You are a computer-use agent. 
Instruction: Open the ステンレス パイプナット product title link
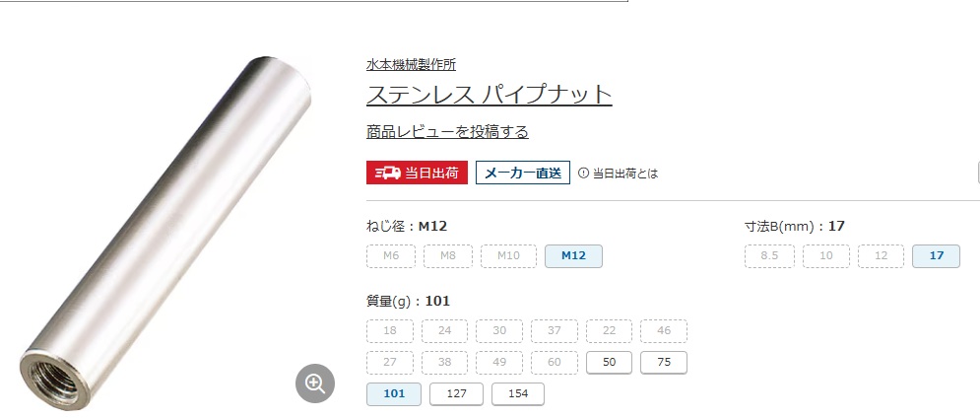[x=490, y=95]
